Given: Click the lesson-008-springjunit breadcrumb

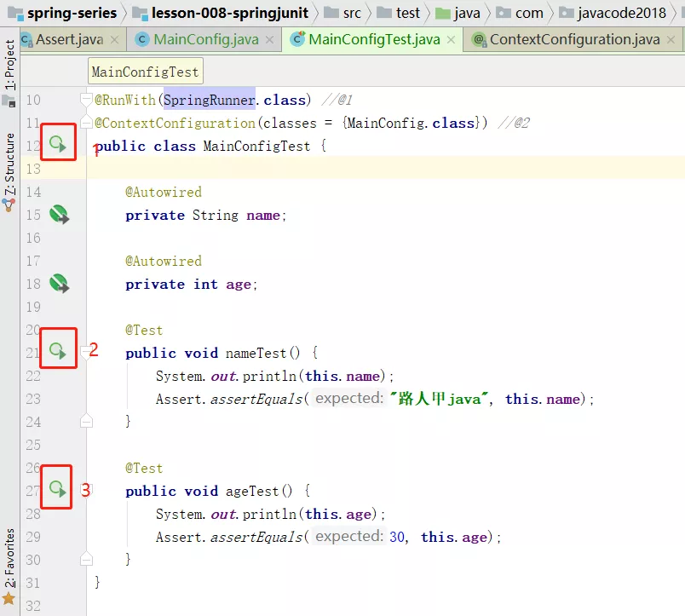Looking at the screenshot, I should [218, 13].
